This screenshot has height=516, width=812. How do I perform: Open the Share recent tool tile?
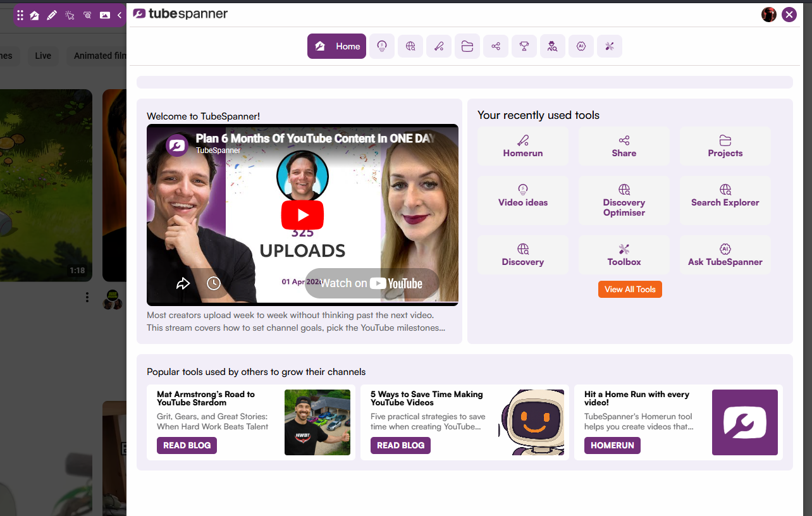(x=624, y=146)
